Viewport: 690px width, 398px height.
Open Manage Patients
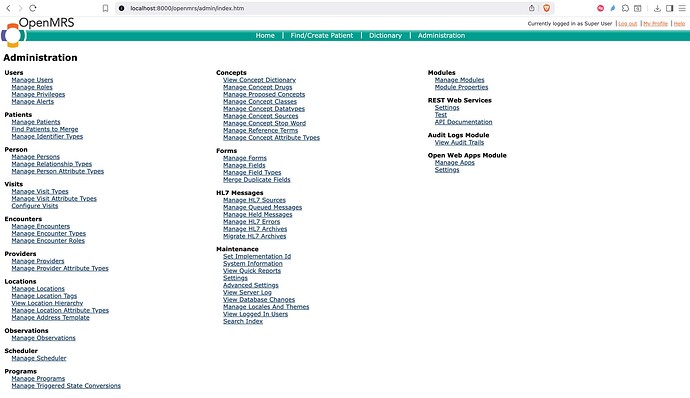36,122
